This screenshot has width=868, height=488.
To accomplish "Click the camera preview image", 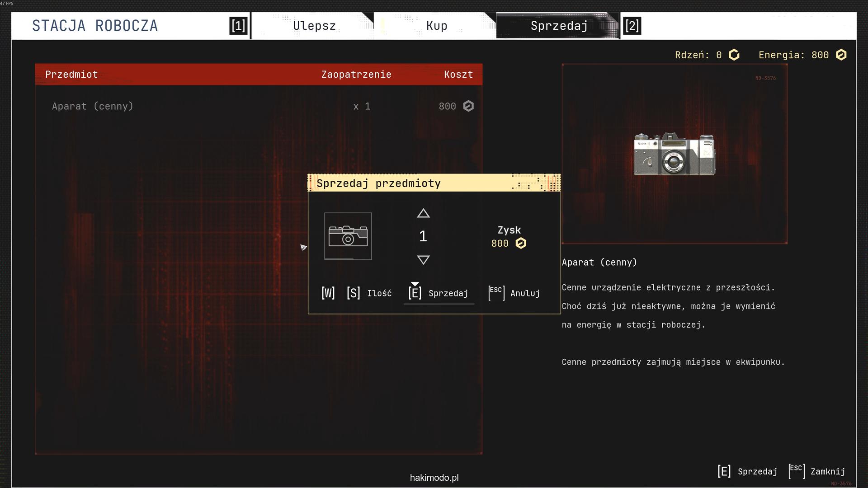I will (674, 154).
